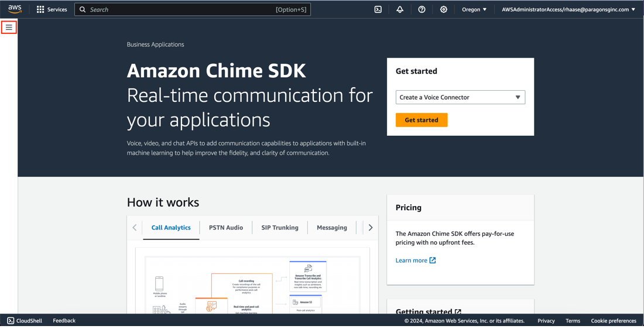Screen dimensions: 644x329
Task: Click the CloudShell icon in the footer
Action: [x=11, y=321]
